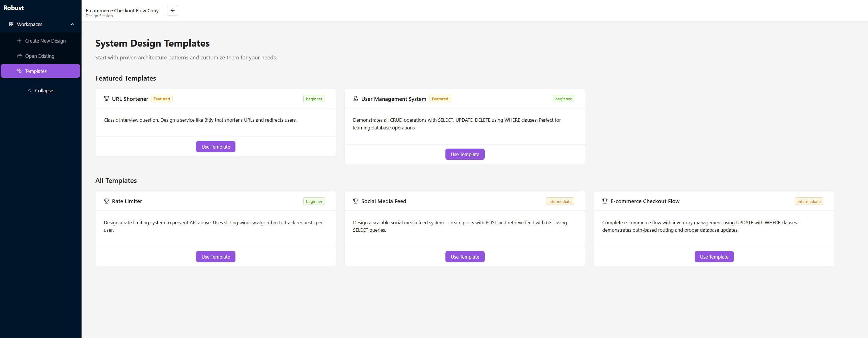Click the back arrow next to the session title

(x=172, y=10)
